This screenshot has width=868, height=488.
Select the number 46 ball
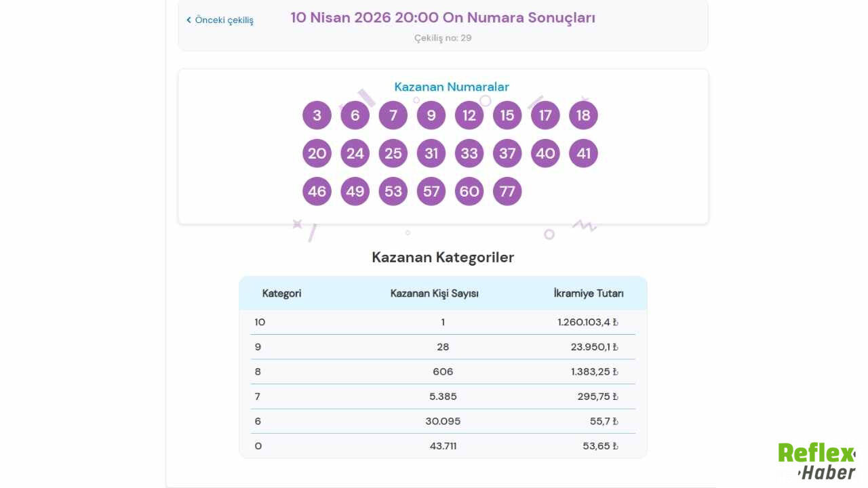pos(317,191)
